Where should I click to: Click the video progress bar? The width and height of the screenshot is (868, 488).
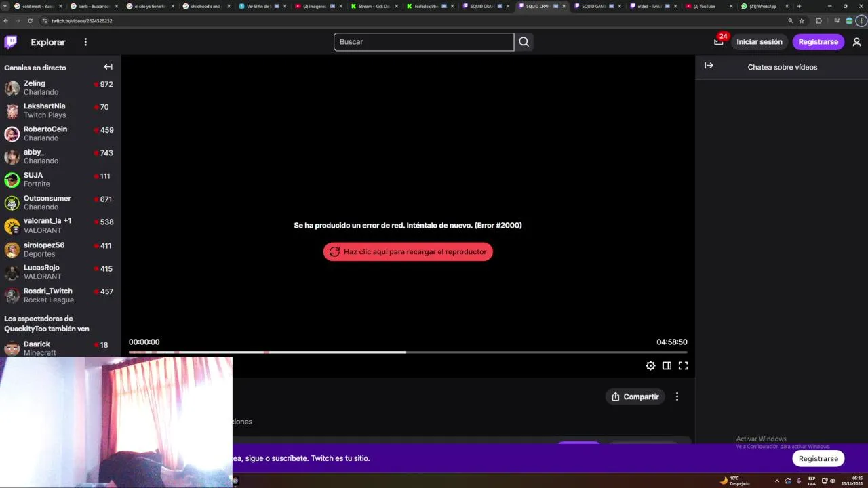(x=408, y=352)
